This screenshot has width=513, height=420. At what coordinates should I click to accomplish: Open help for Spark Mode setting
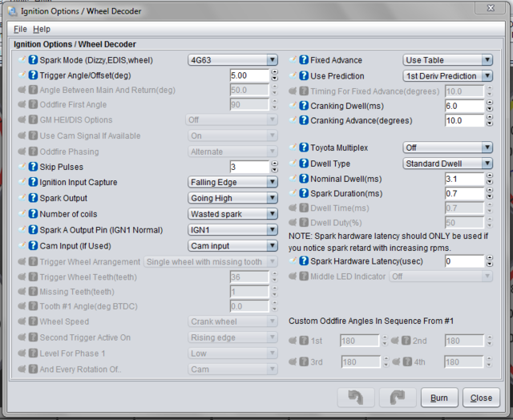[x=33, y=60]
